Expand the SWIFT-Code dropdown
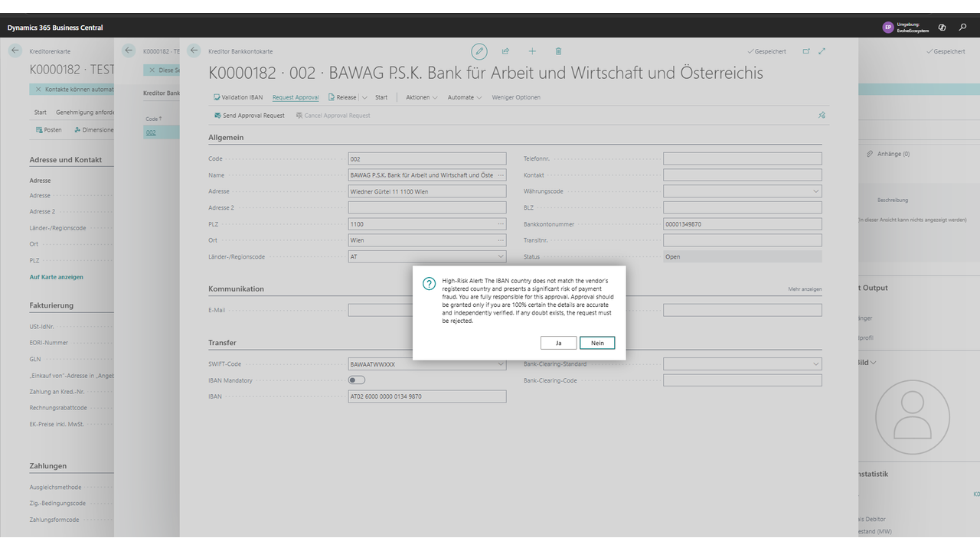Image resolution: width=980 pixels, height=551 pixels. [x=501, y=364]
